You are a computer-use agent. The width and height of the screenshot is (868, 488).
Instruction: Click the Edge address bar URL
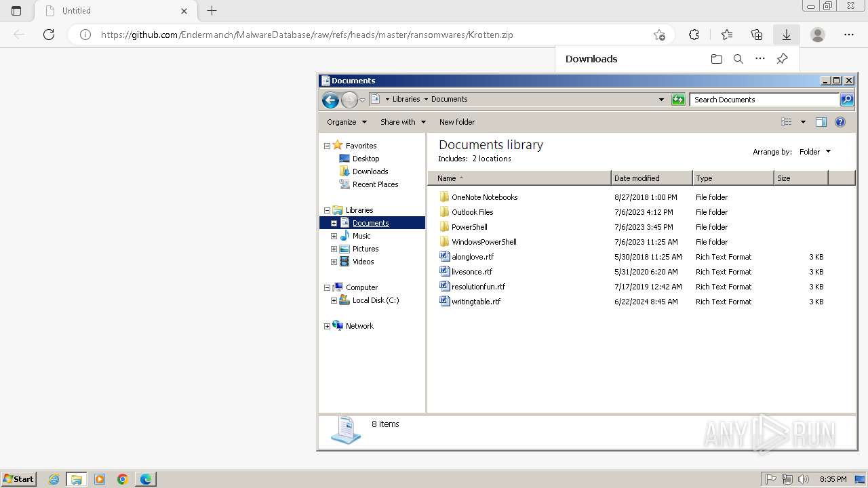(x=307, y=35)
